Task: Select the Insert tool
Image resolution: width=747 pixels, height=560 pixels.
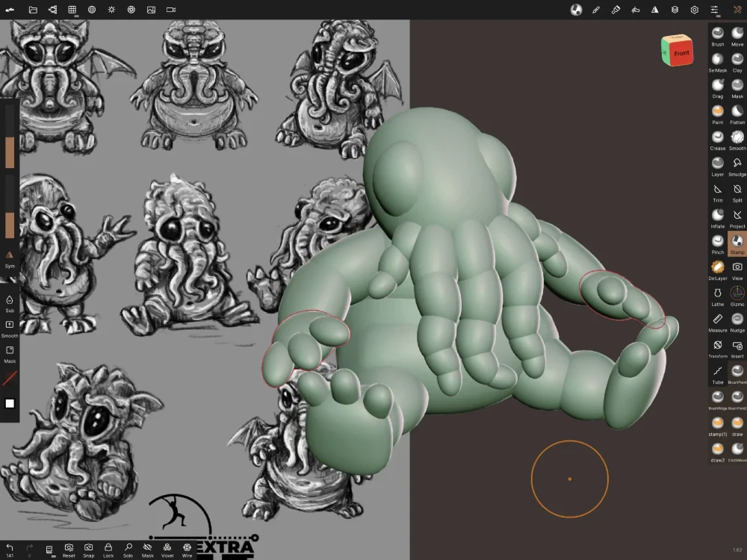Action: (x=737, y=349)
